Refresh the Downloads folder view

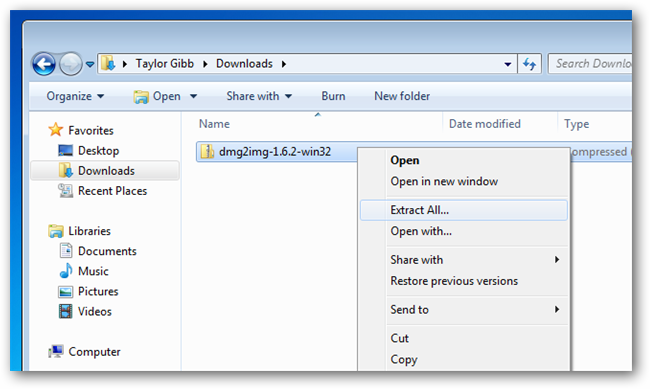[x=529, y=64]
